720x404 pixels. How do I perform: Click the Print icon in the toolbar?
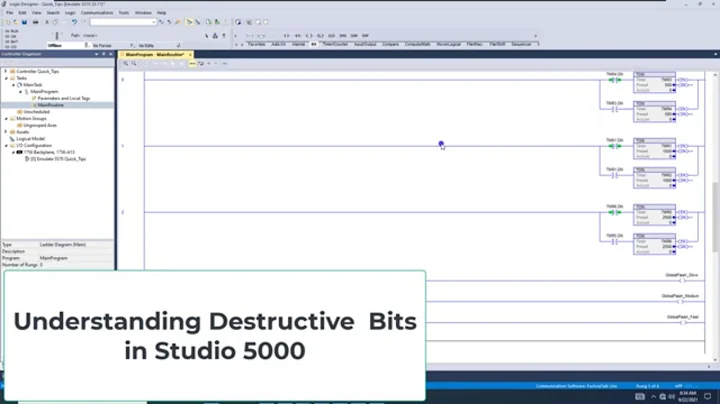coord(35,22)
